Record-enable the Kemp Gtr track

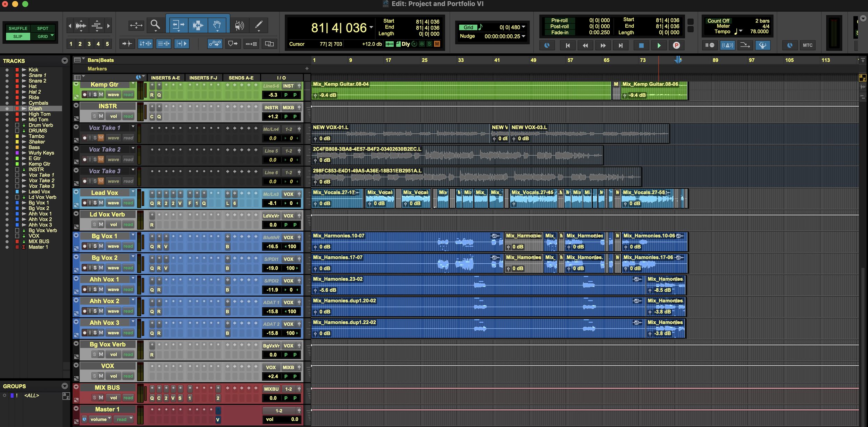(x=84, y=95)
